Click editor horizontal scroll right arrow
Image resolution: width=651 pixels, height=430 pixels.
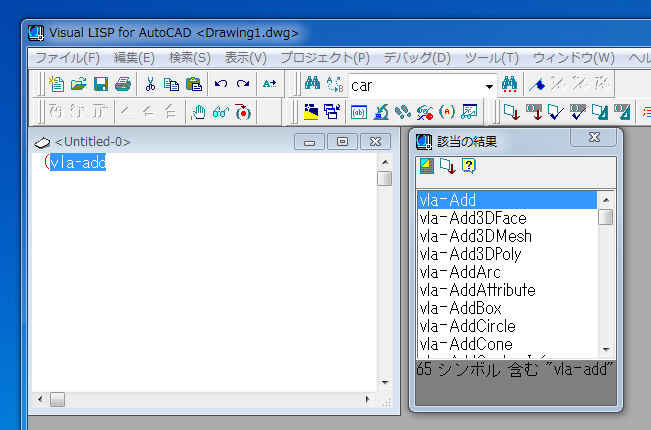pyautogui.click(x=367, y=399)
